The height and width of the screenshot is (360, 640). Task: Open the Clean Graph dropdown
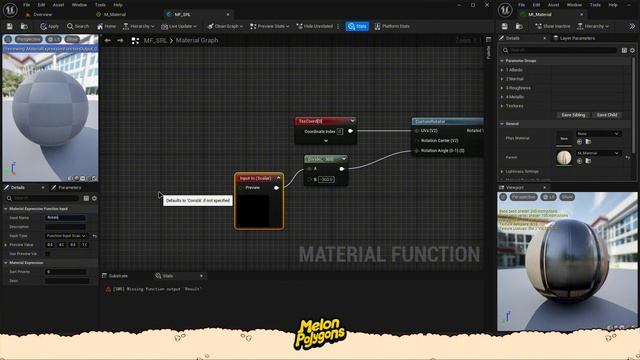coord(225,26)
